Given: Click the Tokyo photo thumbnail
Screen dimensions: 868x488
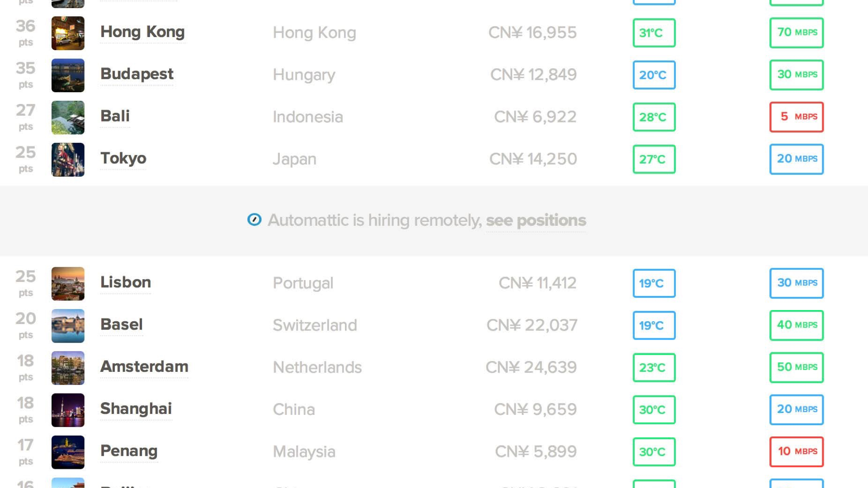Looking at the screenshot, I should (68, 160).
